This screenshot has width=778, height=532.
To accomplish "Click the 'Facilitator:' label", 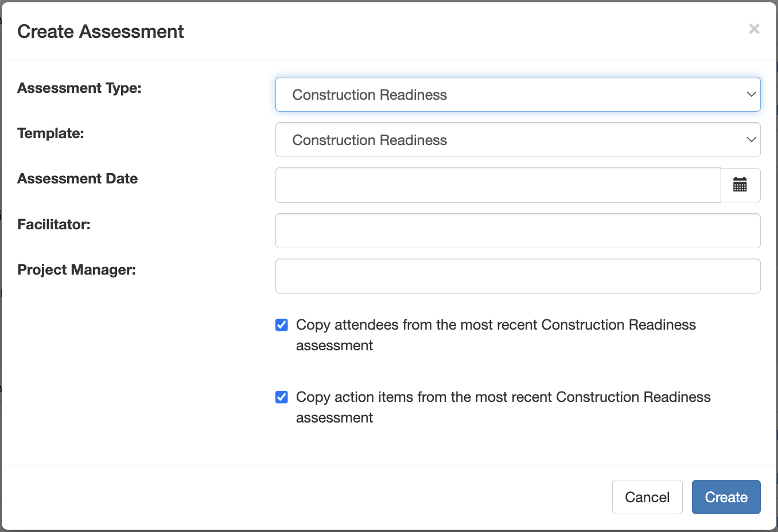I will 54,225.
